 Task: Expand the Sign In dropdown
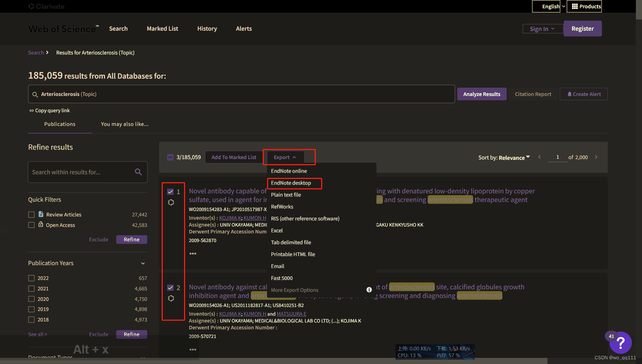[542, 29]
